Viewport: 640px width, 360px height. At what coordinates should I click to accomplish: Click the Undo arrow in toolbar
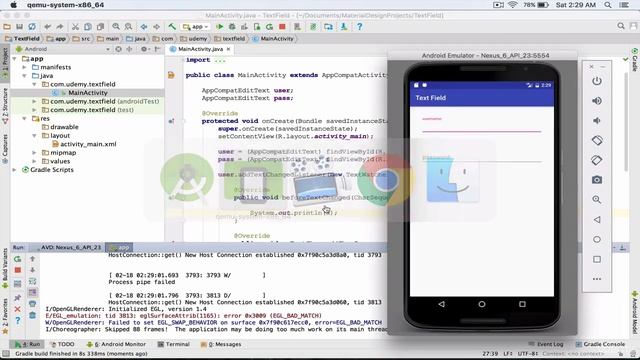(47, 27)
